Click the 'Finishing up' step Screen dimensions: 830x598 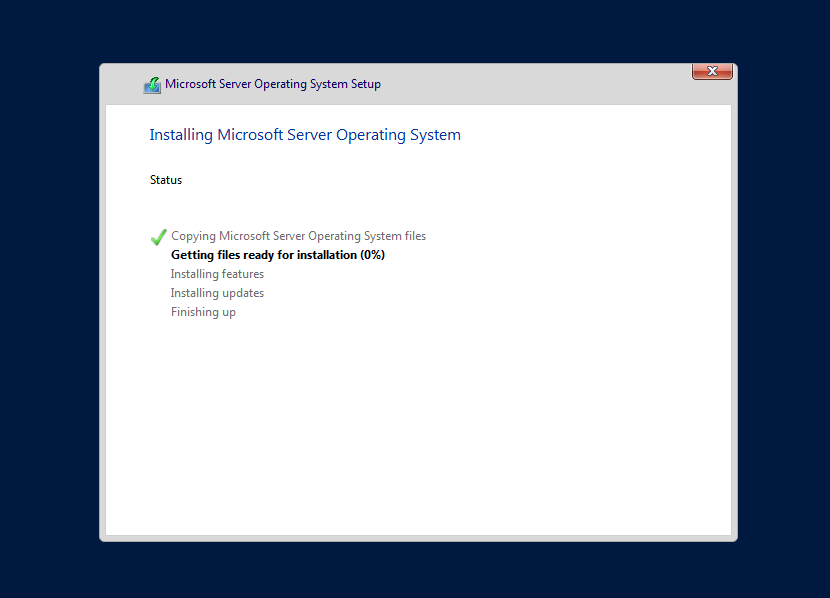tap(203, 312)
